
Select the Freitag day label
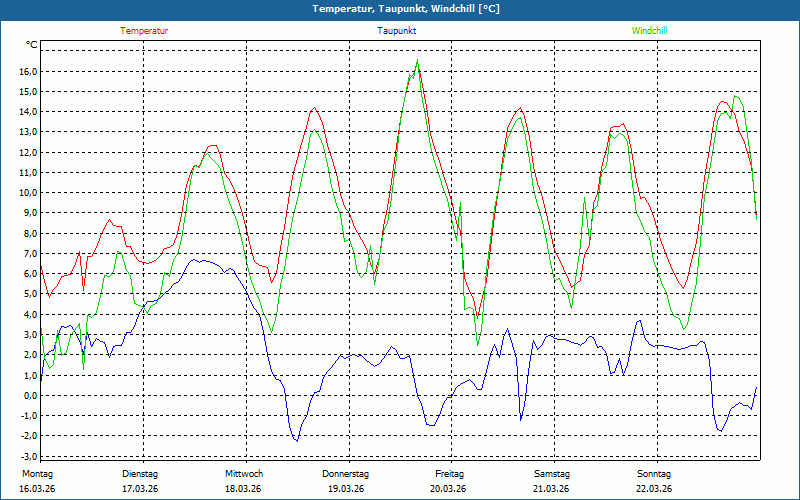449,474
